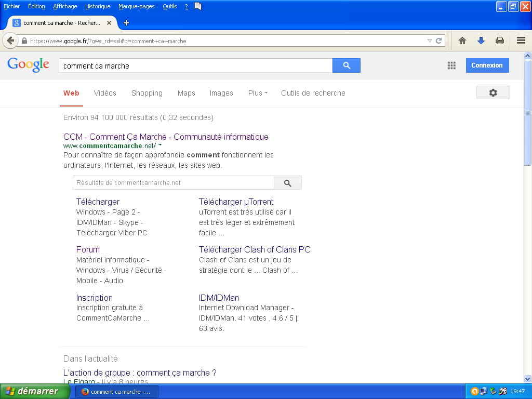Click the Firefox back arrow button
Viewport: 532px width, 399px height.
[10, 41]
